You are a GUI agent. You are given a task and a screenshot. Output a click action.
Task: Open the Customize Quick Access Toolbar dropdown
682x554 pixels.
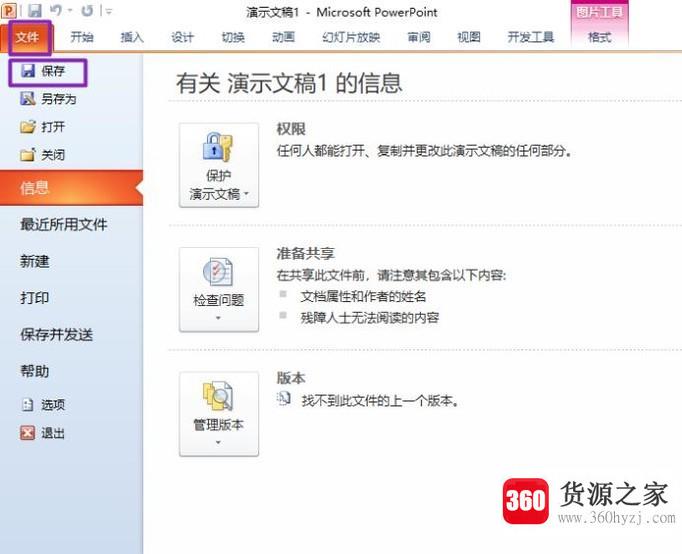109,11
